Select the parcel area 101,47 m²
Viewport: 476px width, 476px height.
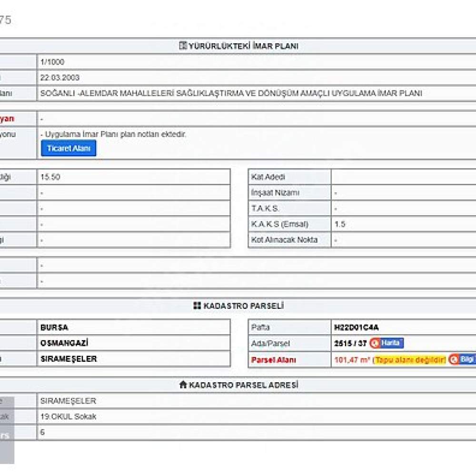[x=352, y=360]
